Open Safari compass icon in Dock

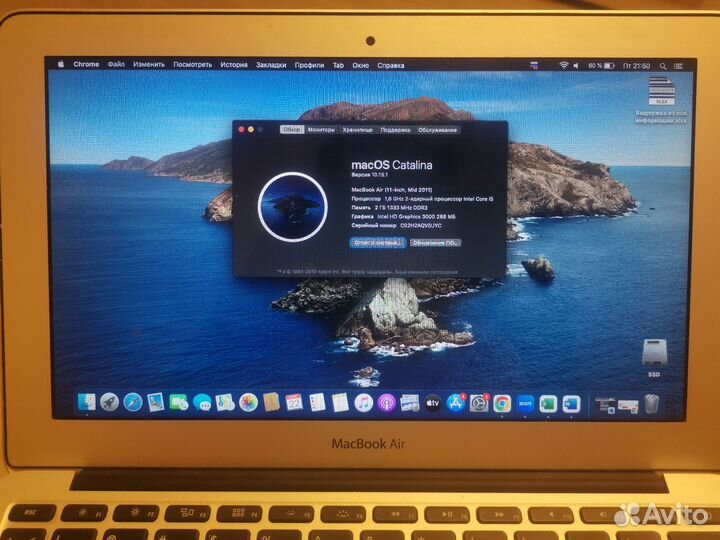tap(133, 403)
